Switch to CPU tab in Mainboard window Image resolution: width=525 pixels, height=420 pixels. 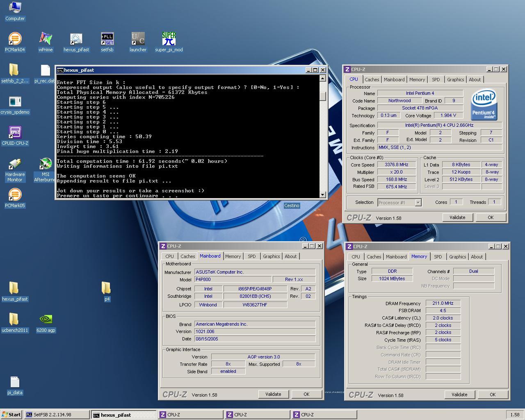170,256
